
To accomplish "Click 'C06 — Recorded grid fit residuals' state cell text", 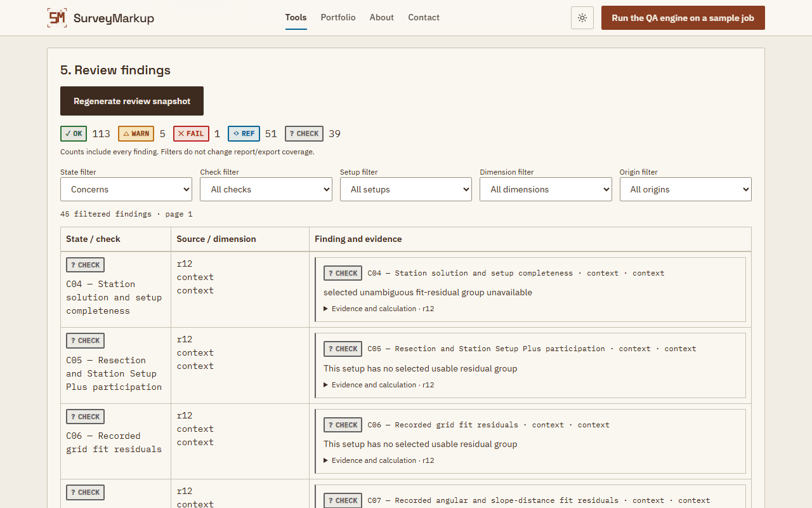I will pos(114,443).
